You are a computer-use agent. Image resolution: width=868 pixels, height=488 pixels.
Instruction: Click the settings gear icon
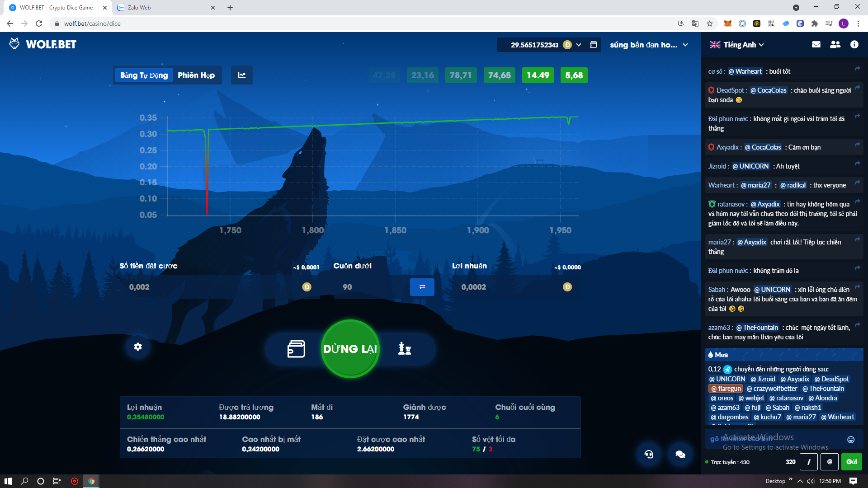tap(138, 347)
